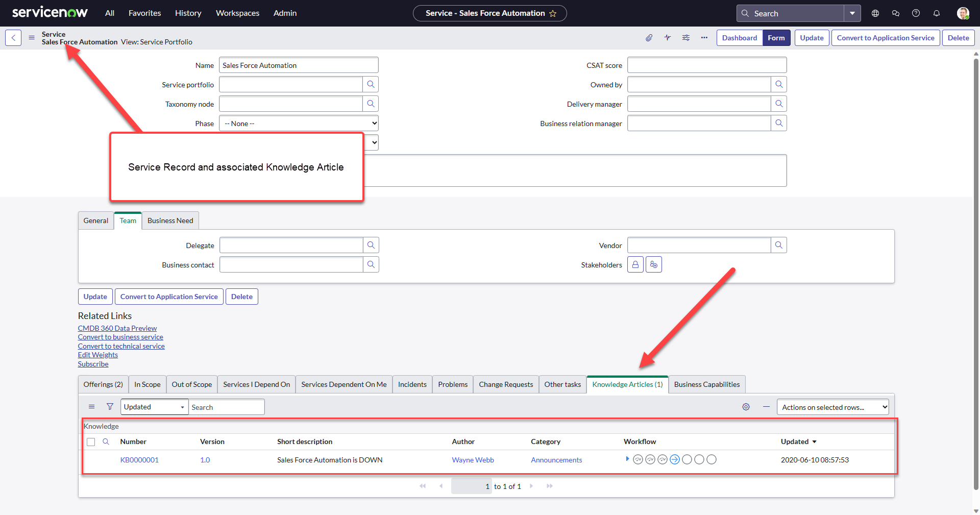
Task: Click Convert to technical service link
Action: 121,346
